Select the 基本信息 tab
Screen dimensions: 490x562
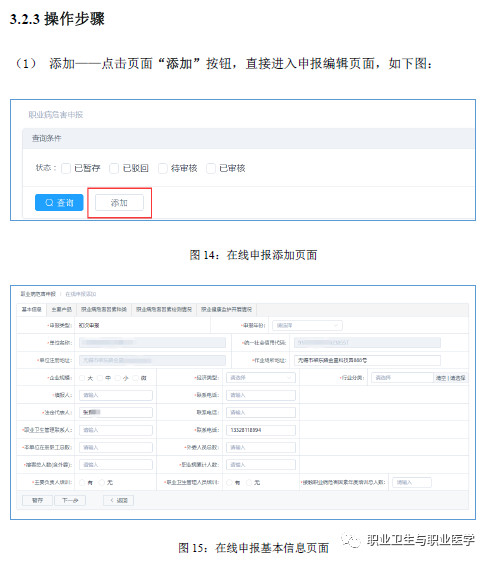tap(32, 309)
